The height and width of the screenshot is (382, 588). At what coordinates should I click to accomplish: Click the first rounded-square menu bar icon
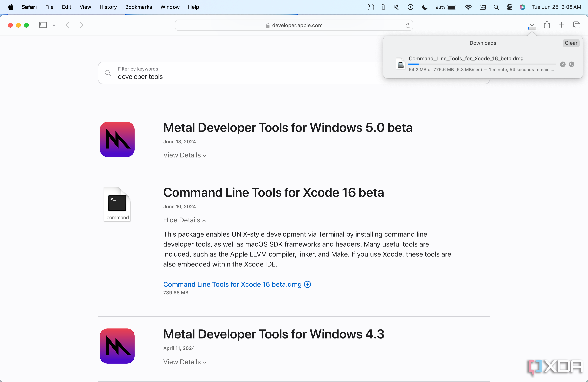tap(370, 7)
